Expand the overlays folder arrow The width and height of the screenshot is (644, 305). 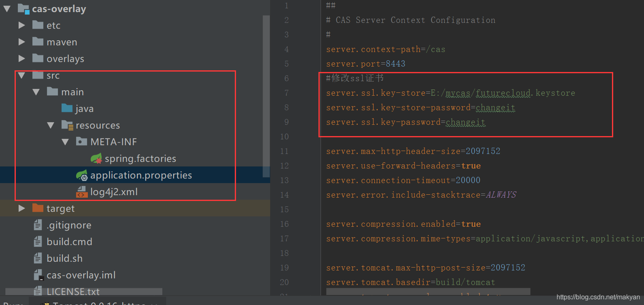click(x=22, y=59)
